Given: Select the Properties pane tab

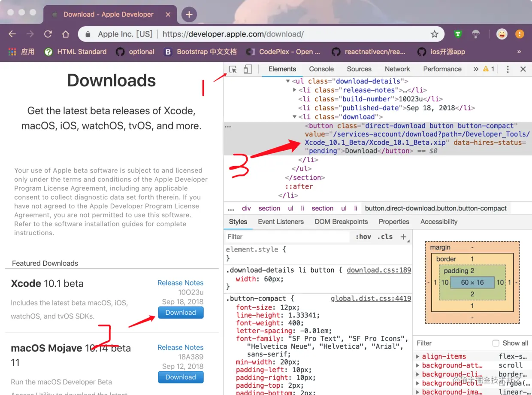Looking at the screenshot, I should point(394,222).
